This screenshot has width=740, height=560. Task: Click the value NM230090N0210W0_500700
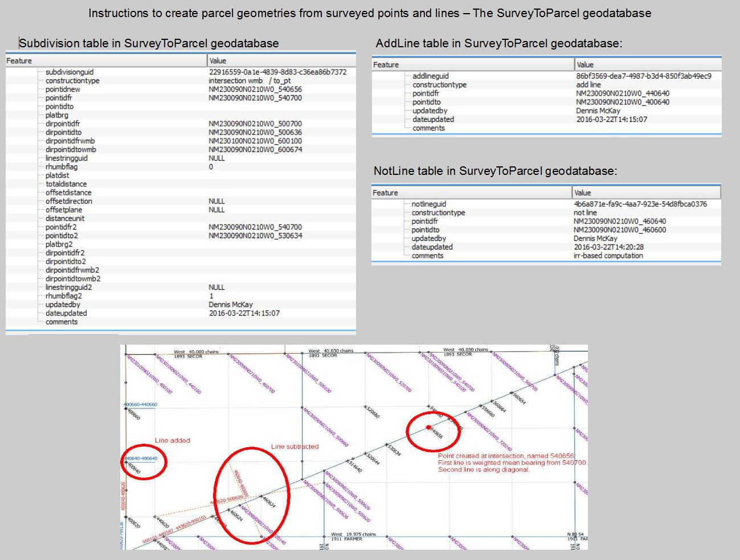(255, 124)
